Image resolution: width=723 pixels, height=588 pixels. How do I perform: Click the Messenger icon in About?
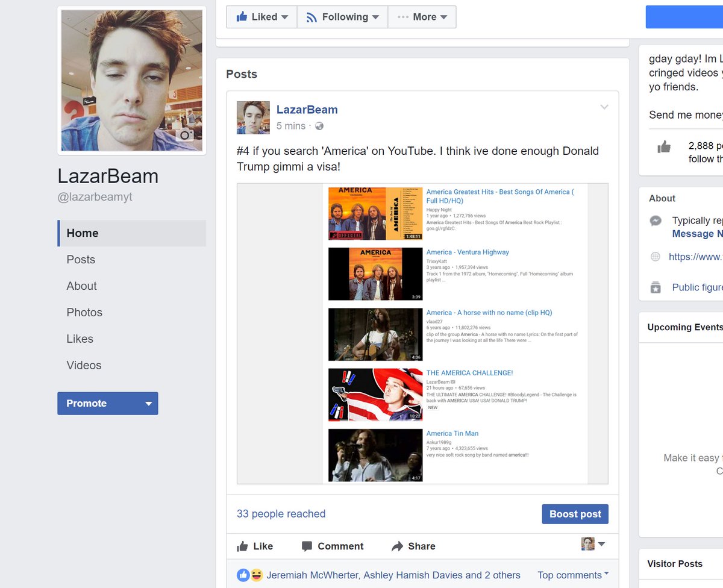pos(656,221)
